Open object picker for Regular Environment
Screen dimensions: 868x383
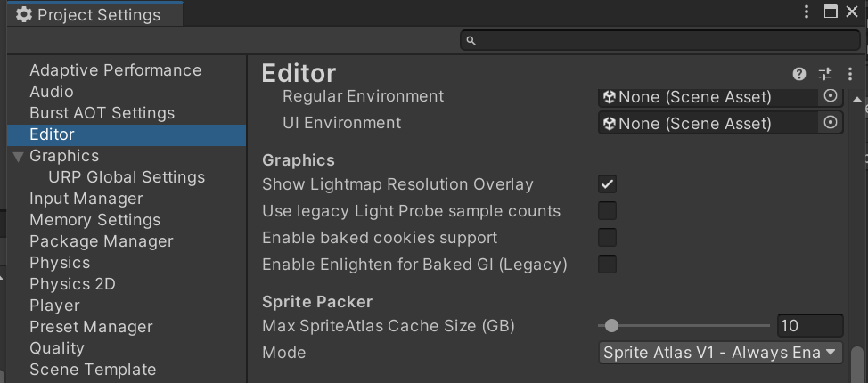(831, 96)
